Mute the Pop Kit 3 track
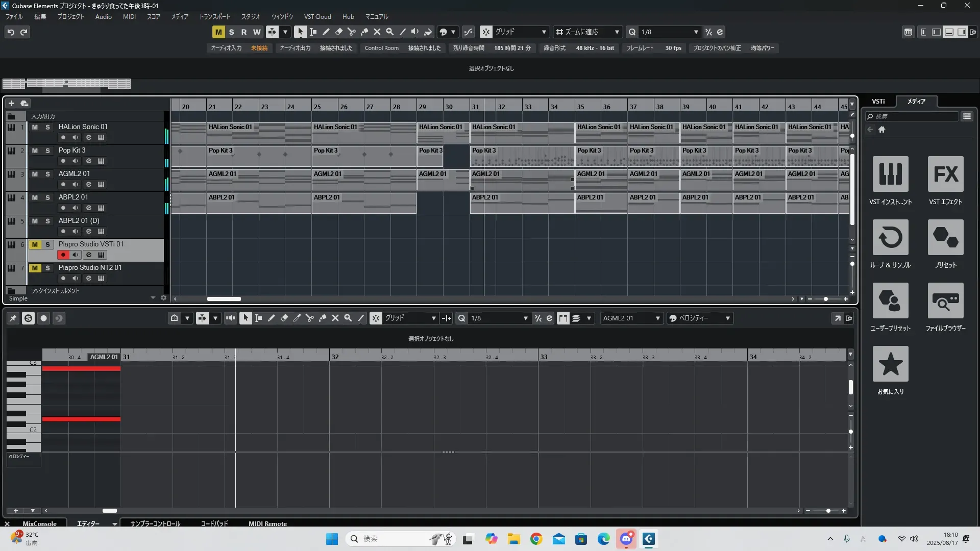This screenshot has width=980, height=551. pos(35,151)
